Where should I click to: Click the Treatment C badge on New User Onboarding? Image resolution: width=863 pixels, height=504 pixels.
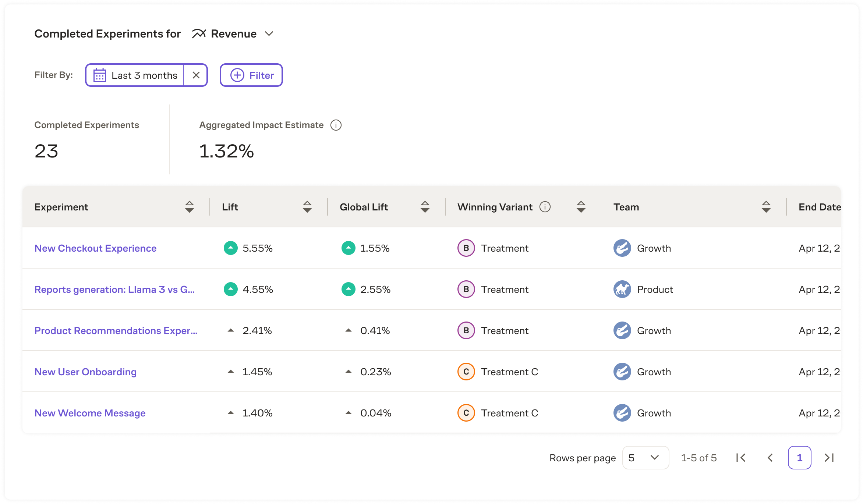click(x=467, y=372)
